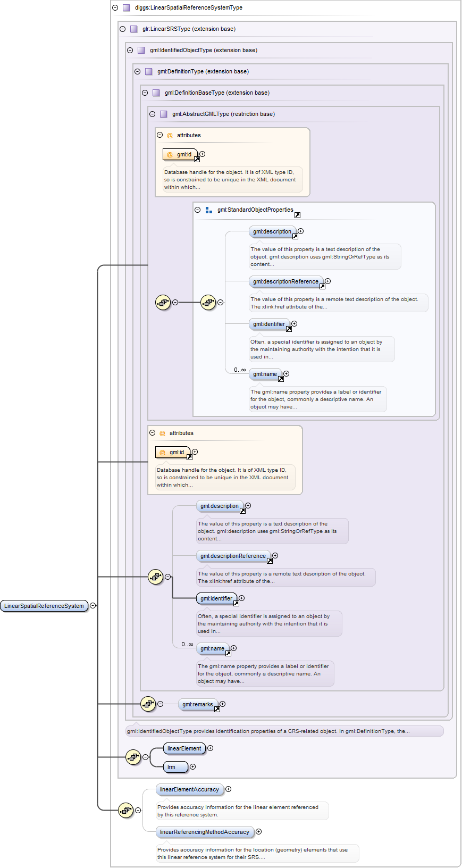
Task: Click the reference arrow on gml:remarks
Action: pyautogui.click(x=217, y=710)
